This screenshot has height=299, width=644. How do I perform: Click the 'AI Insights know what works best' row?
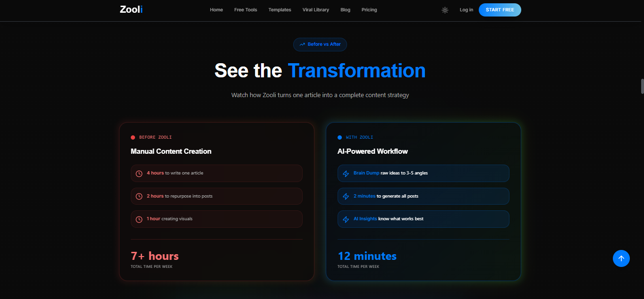[x=424, y=219]
